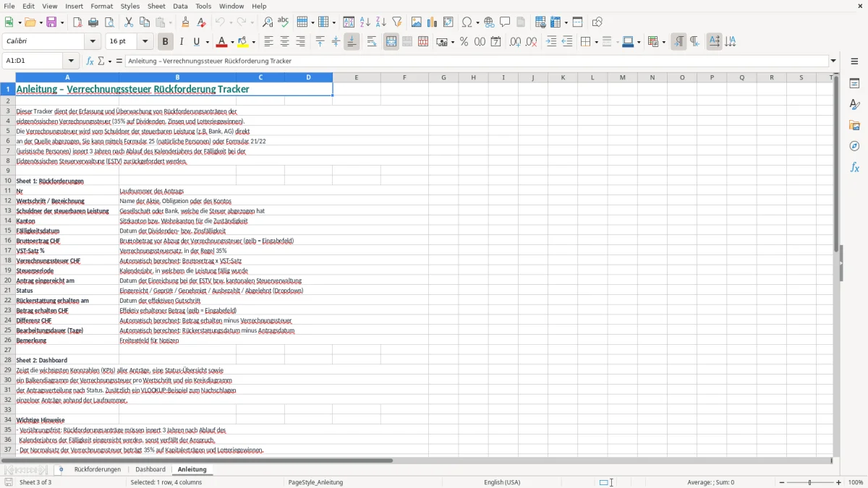This screenshot has height=488, width=868.
Task: Toggle Left-To-Right text direction
Action: (678, 42)
